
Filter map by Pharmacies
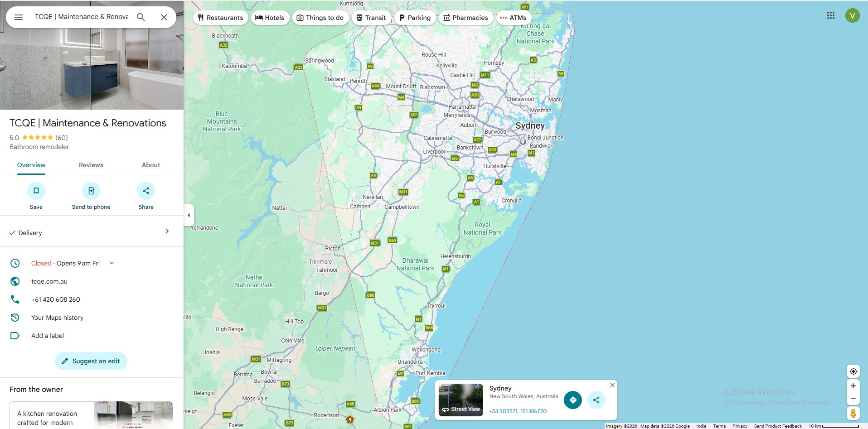click(x=466, y=18)
